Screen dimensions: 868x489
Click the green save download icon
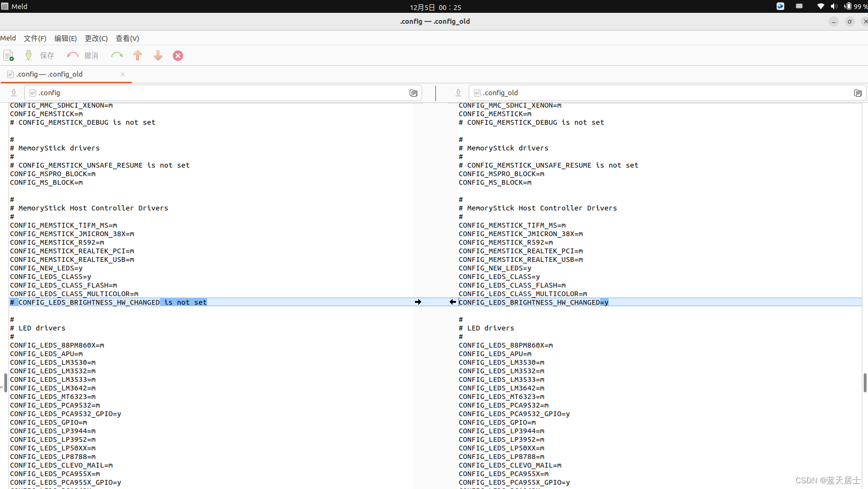tap(29, 56)
